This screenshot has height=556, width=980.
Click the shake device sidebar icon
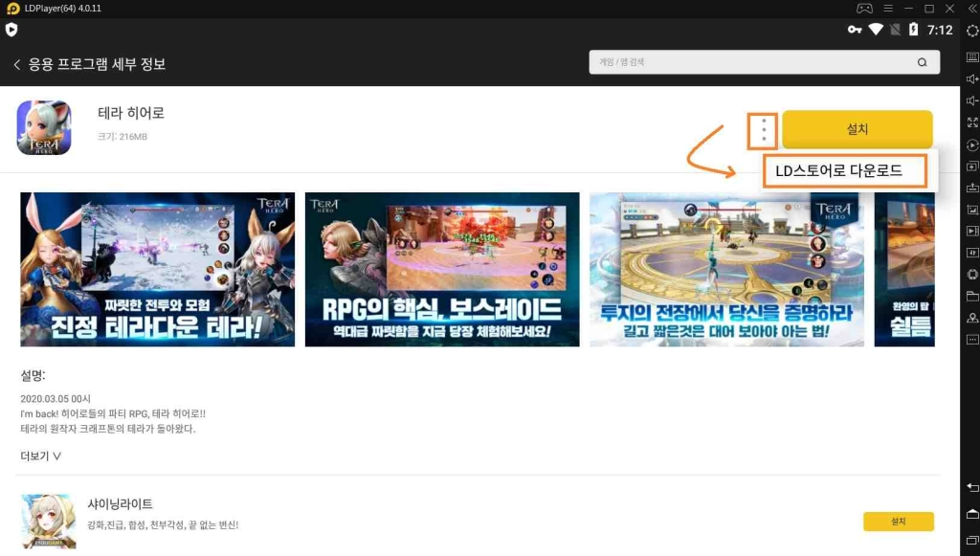pyautogui.click(x=972, y=275)
